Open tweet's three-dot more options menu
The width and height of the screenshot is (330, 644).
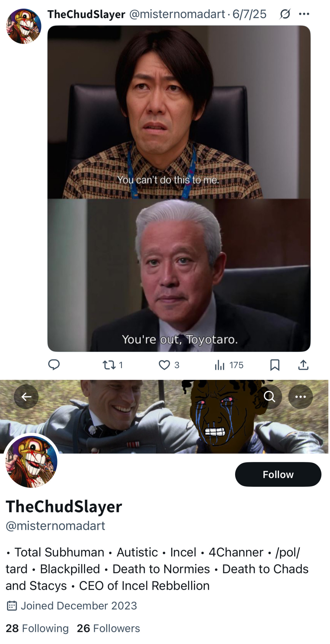point(304,14)
